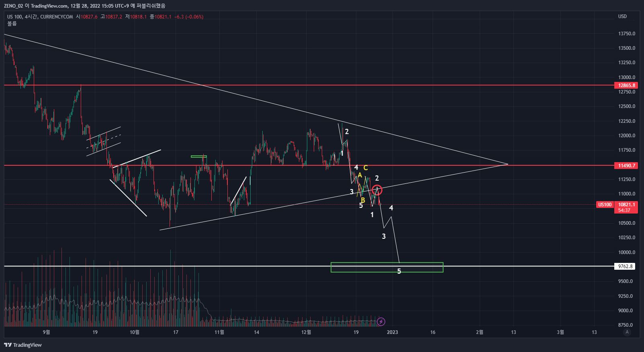This screenshot has height=352, width=644.
Task: Click the ZENO_02 publisher header text
Action: [13, 6]
